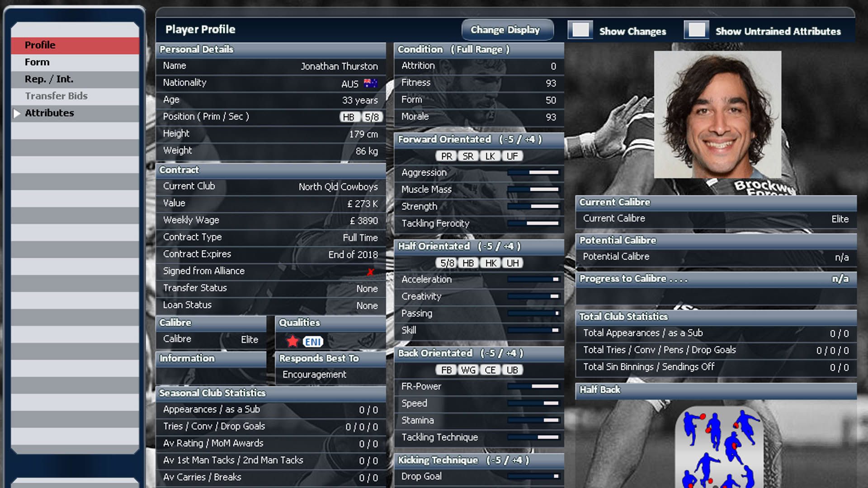Click the Passing attribute bar

tap(533, 313)
